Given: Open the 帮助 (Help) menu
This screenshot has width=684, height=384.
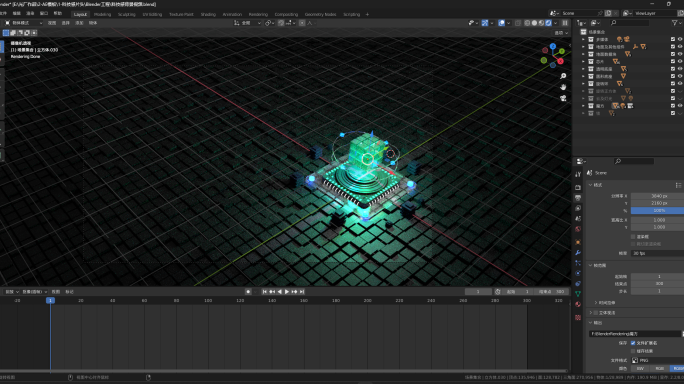Looking at the screenshot, I should click(57, 14).
